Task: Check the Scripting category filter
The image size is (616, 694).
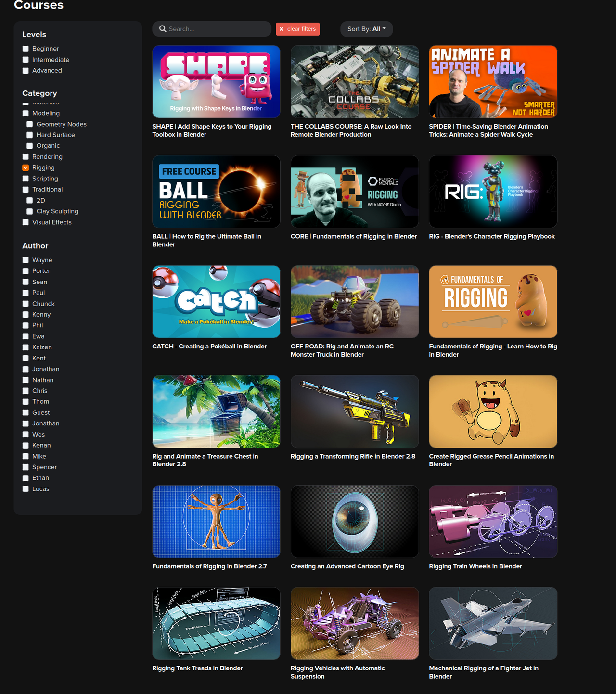Action: (26, 179)
